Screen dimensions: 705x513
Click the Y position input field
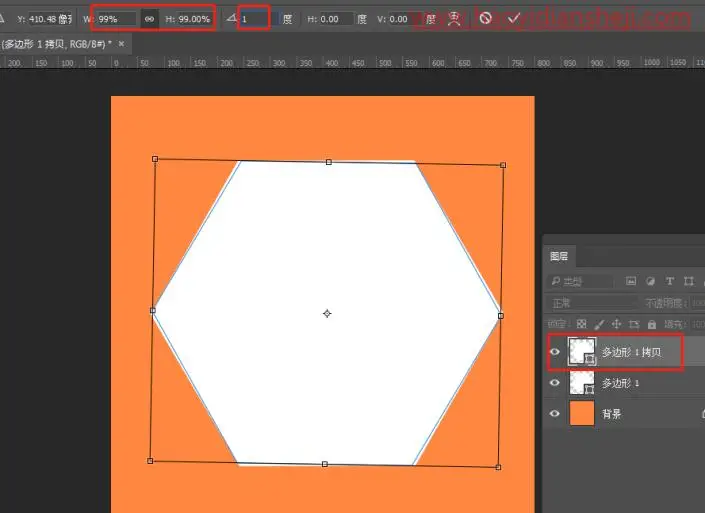tap(50, 19)
